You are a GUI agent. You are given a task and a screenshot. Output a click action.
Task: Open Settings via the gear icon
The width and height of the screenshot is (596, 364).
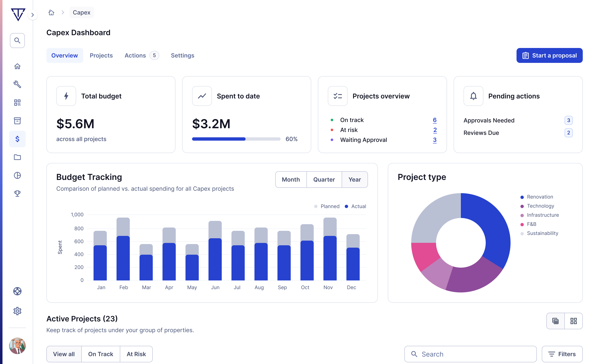click(x=17, y=311)
